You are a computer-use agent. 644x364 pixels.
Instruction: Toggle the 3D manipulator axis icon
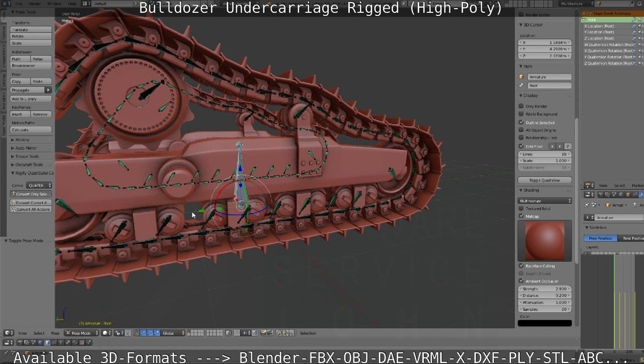click(136, 333)
